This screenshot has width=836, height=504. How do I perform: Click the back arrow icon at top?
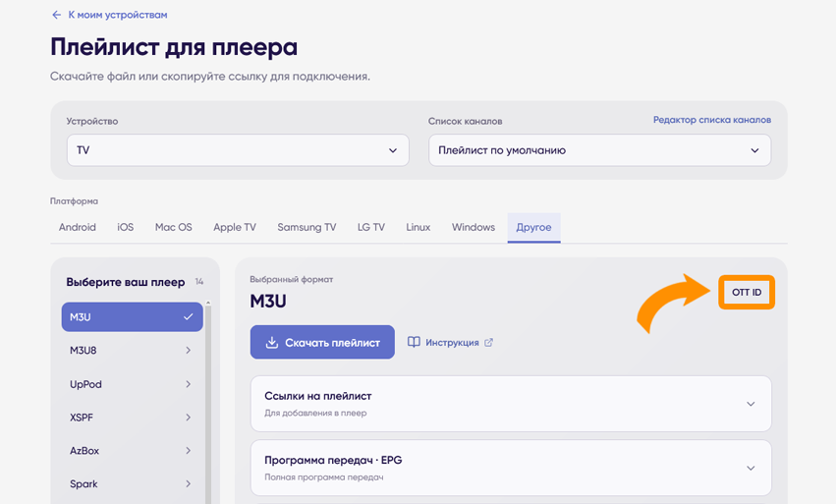(57, 15)
